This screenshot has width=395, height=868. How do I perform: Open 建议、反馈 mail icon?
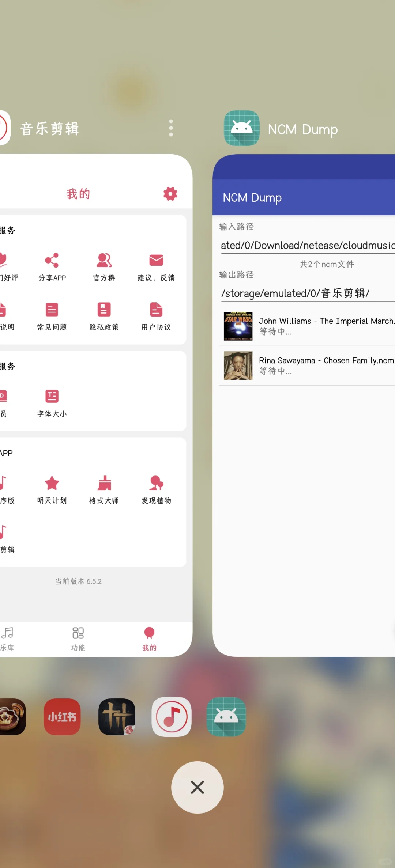[x=156, y=260]
